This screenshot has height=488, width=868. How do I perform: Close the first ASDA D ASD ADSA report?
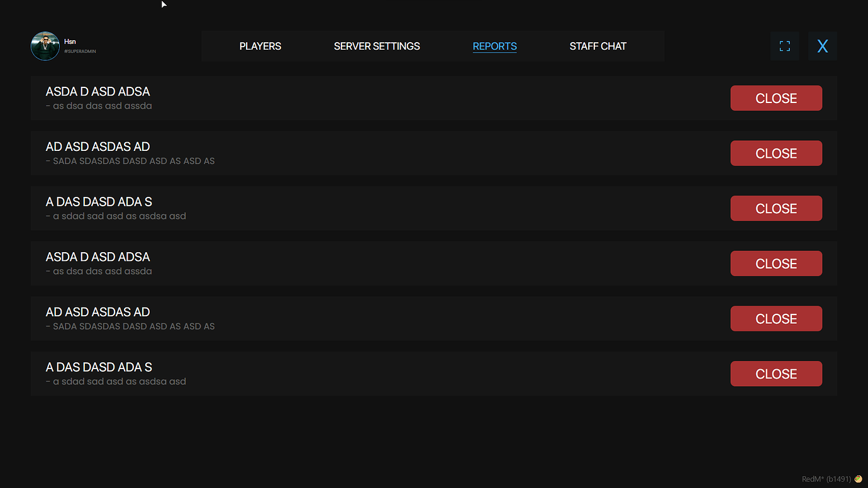click(x=776, y=97)
